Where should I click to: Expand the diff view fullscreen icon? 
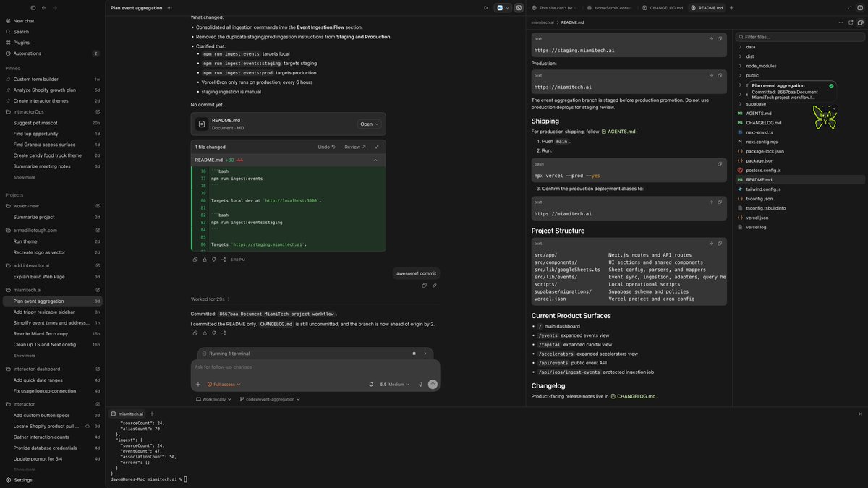pyautogui.click(x=377, y=147)
